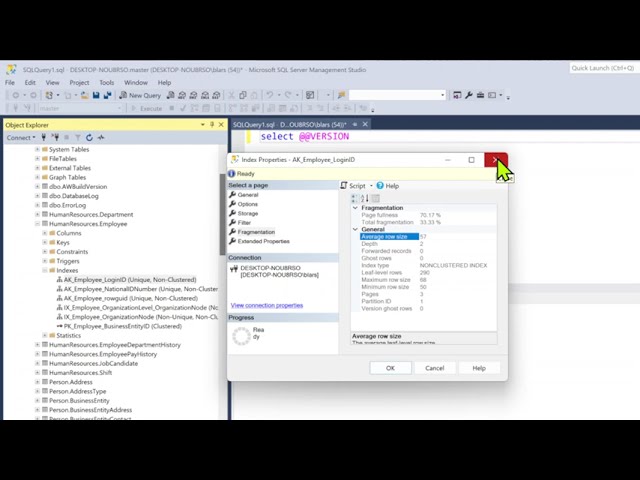
Task: Open the Tools menu
Action: tap(107, 82)
